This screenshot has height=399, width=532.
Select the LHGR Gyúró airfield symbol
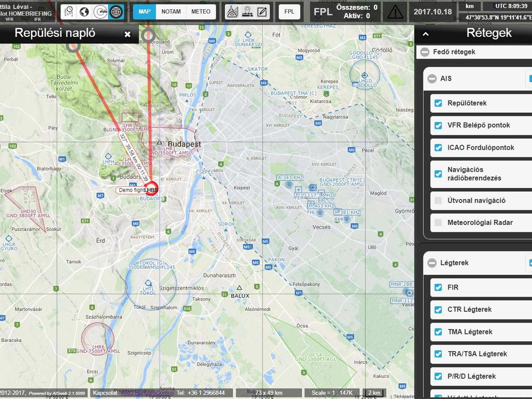[x=8, y=238]
